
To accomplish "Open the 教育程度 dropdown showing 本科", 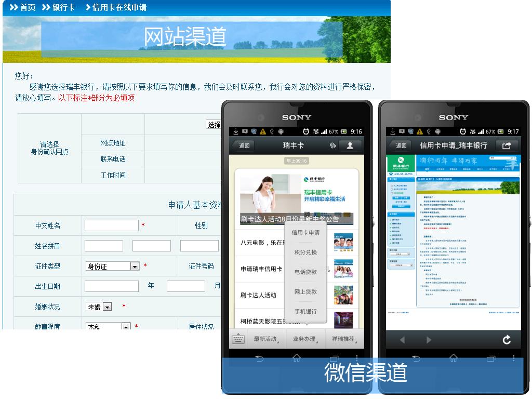I will [108, 327].
